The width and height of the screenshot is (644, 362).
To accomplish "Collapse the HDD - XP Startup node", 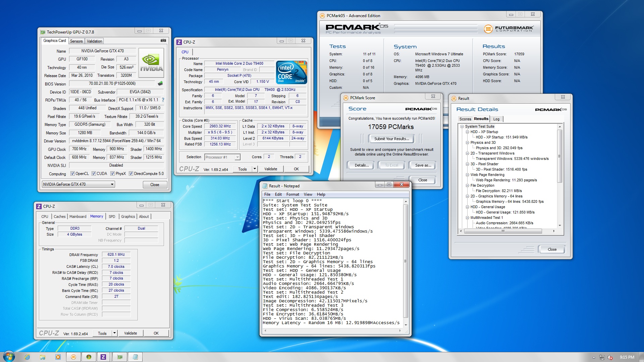I will (468, 132).
